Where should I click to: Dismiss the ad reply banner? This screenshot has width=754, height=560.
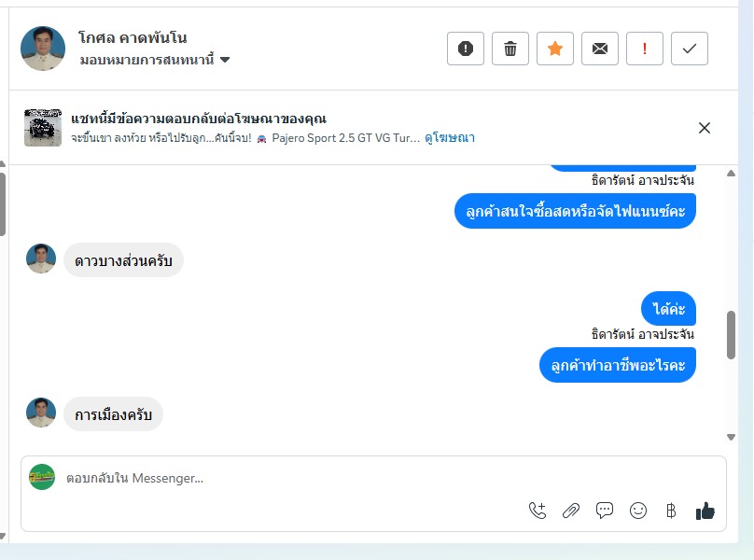pyautogui.click(x=705, y=128)
